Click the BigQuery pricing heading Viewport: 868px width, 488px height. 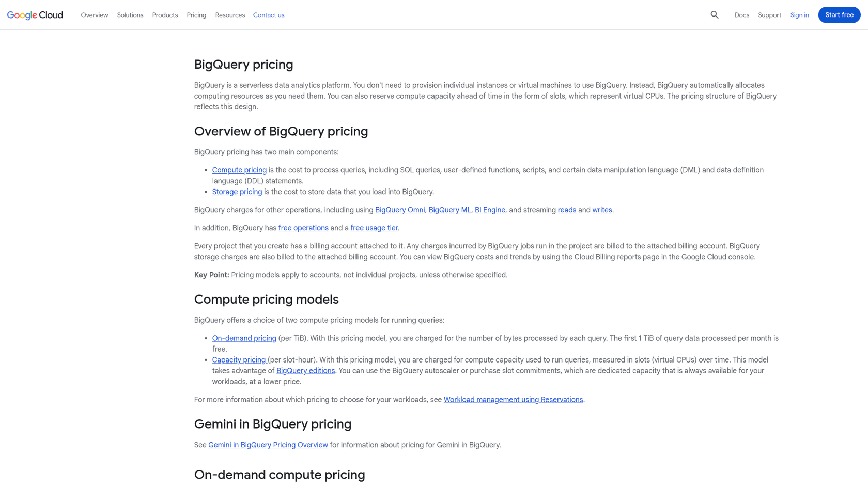coord(243,65)
